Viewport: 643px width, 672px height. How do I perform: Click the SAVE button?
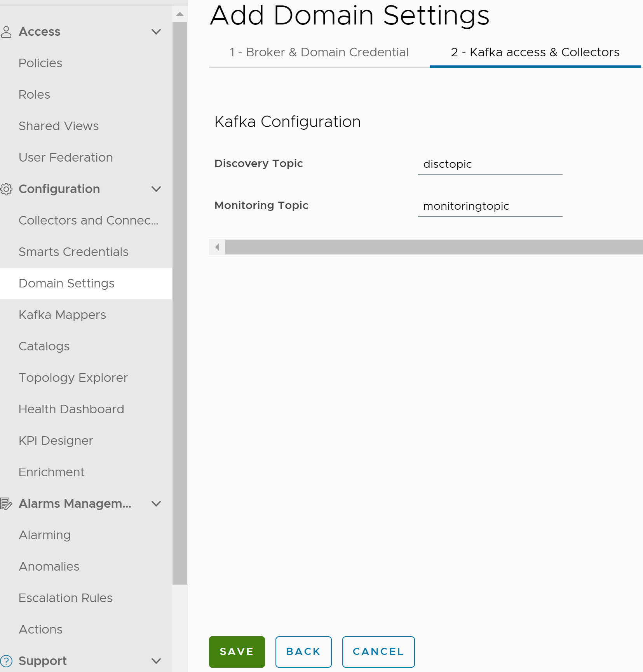(x=237, y=652)
